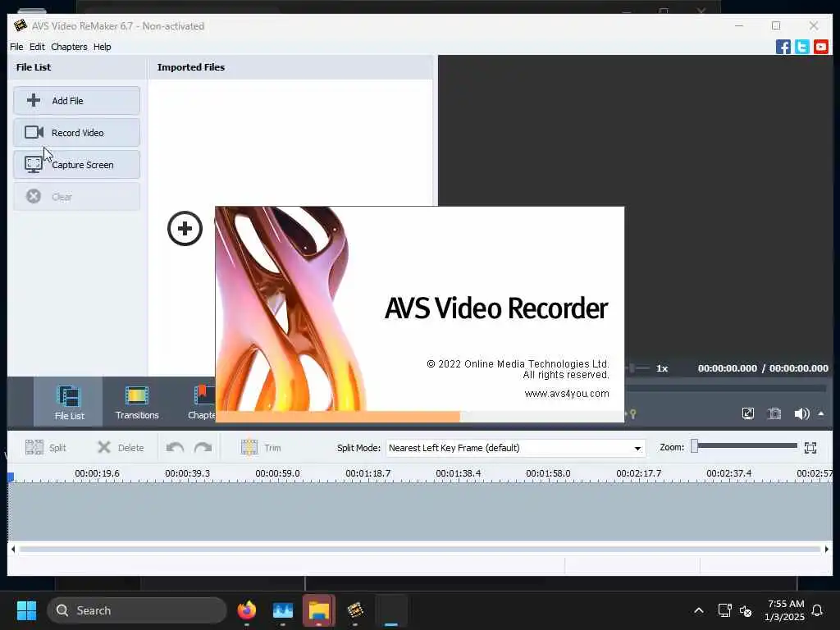Click the round plus add-media icon
Image resolution: width=840 pixels, height=630 pixels.
coord(185,229)
